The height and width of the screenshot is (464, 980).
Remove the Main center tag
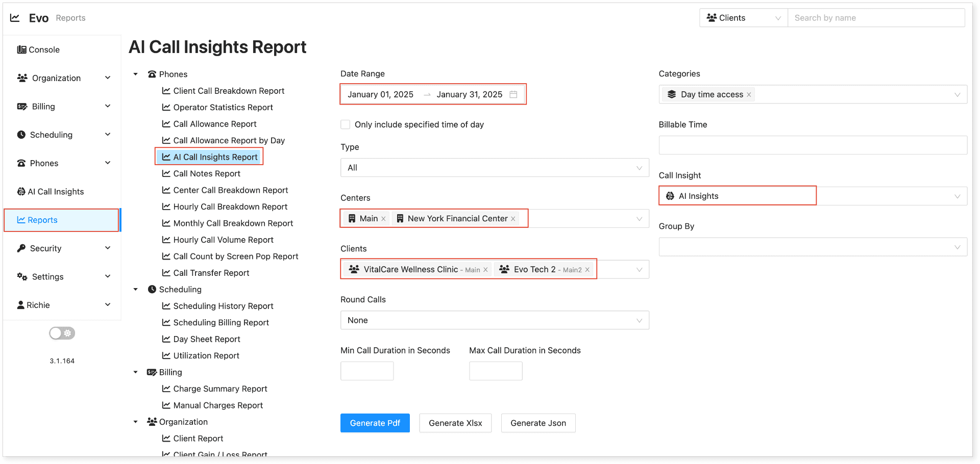click(x=383, y=219)
